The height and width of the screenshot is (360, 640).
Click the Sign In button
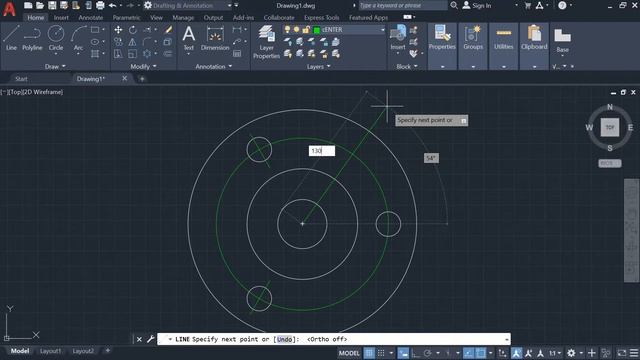477,6
